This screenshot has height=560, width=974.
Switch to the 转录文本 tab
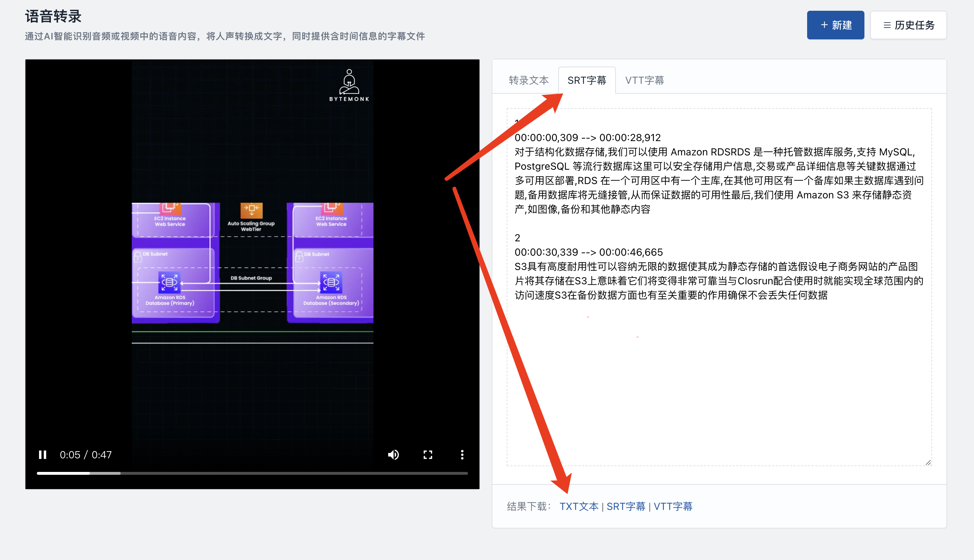[529, 81]
